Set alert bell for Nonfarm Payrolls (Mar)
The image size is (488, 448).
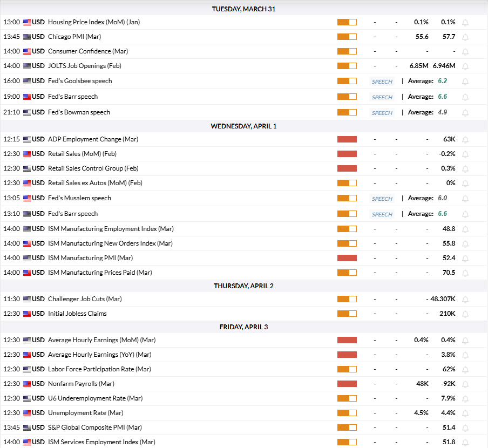click(465, 384)
